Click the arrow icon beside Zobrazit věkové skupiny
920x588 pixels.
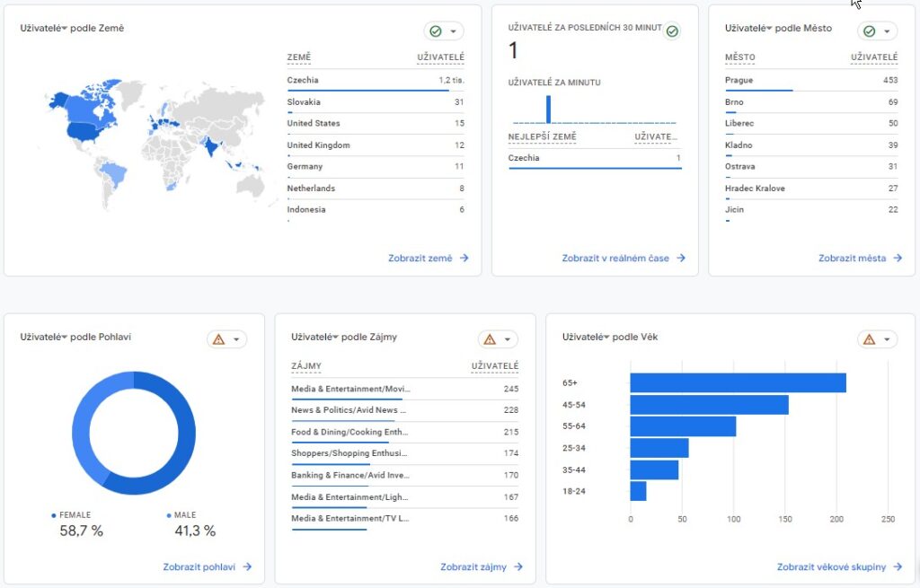[x=898, y=567]
